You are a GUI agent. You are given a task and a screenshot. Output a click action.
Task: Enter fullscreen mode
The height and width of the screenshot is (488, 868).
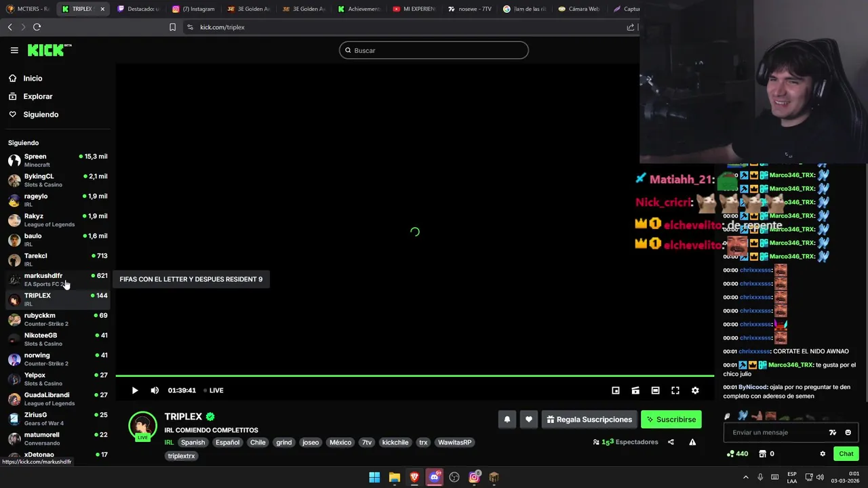point(675,390)
